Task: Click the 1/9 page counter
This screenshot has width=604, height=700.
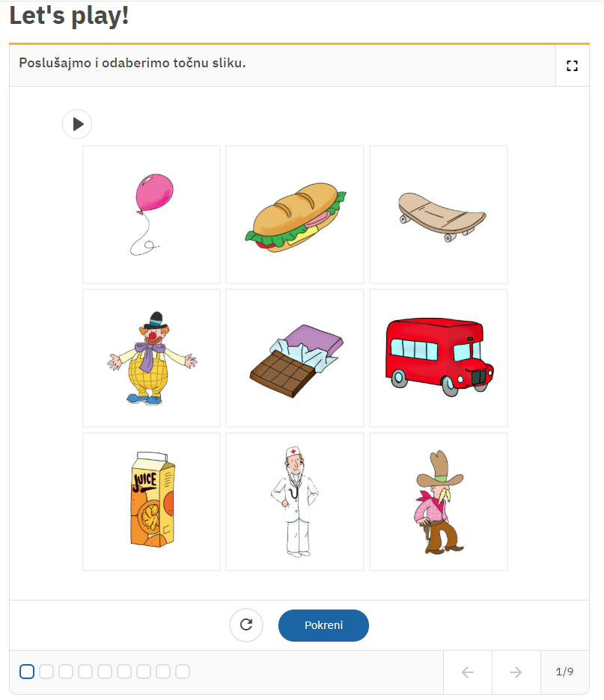Action: pyautogui.click(x=564, y=672)
